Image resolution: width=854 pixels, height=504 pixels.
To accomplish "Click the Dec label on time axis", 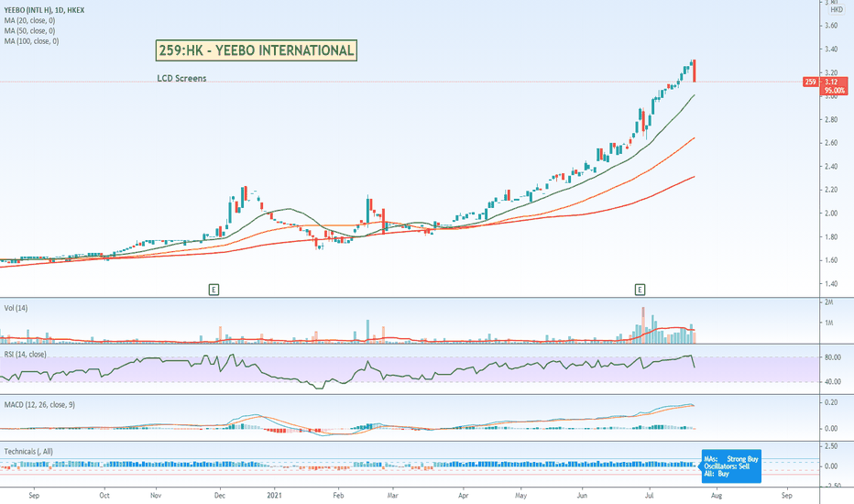I will tap(220, 495).
